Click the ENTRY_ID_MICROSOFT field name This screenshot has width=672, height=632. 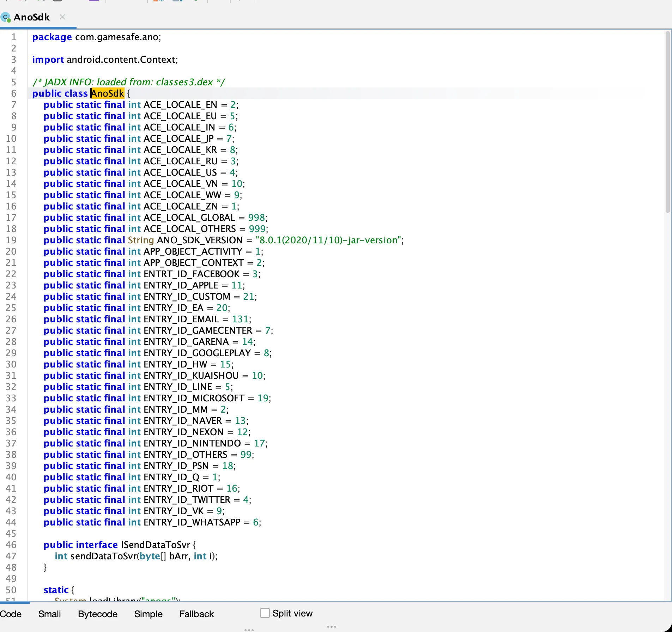tap(194, 398)
